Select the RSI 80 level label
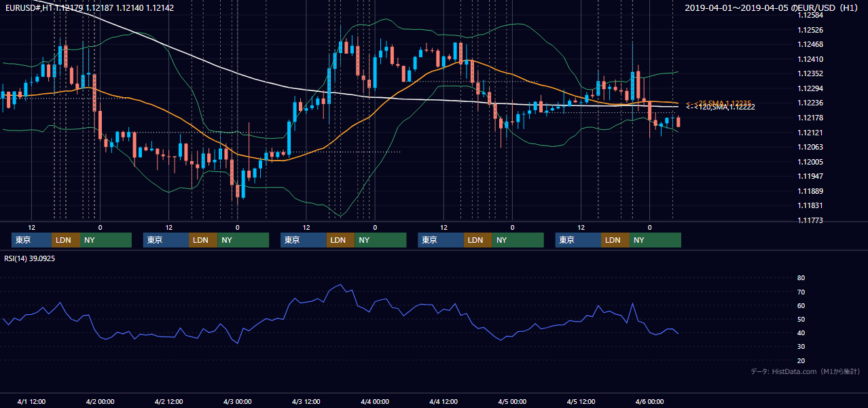Image resolution: width=868 pixels, height=408 pixels. (801, 278)
